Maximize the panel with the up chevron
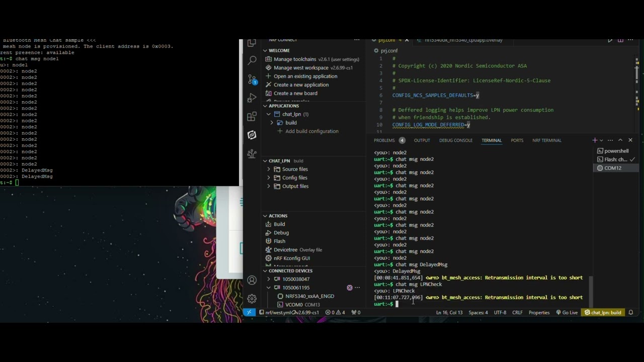This screenshot has height=362, width=644. point(620,140)
